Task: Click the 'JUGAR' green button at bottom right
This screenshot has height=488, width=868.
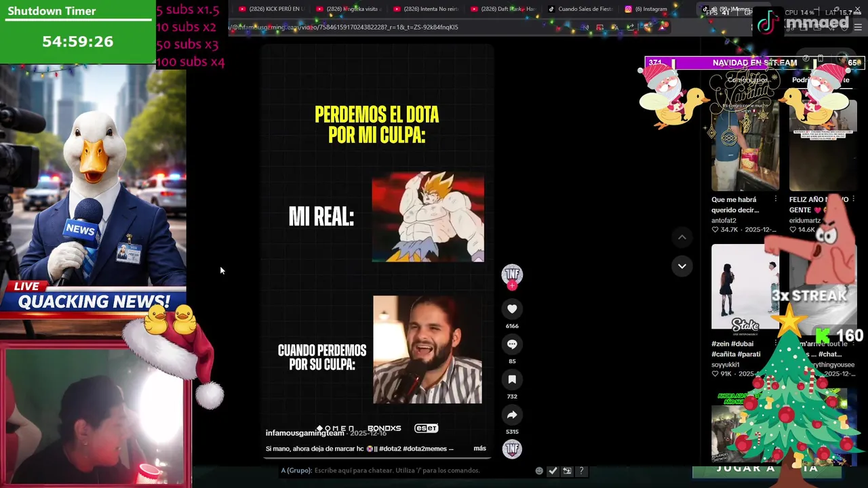Action: (766, 469)
